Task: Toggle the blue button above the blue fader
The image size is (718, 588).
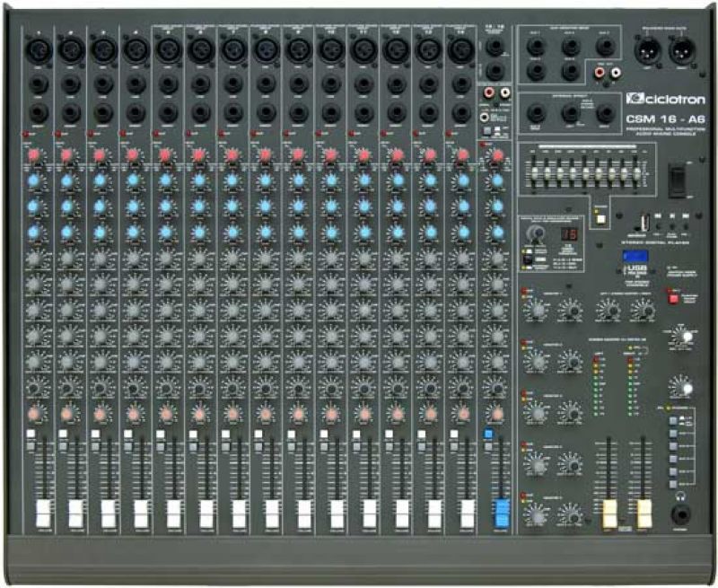Action: point(488,434)
